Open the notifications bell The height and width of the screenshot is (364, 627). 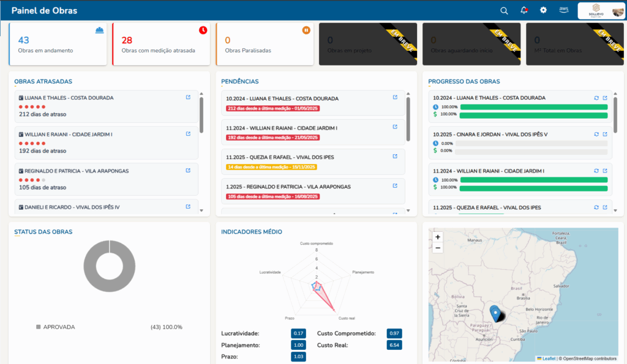pos(524,10)
